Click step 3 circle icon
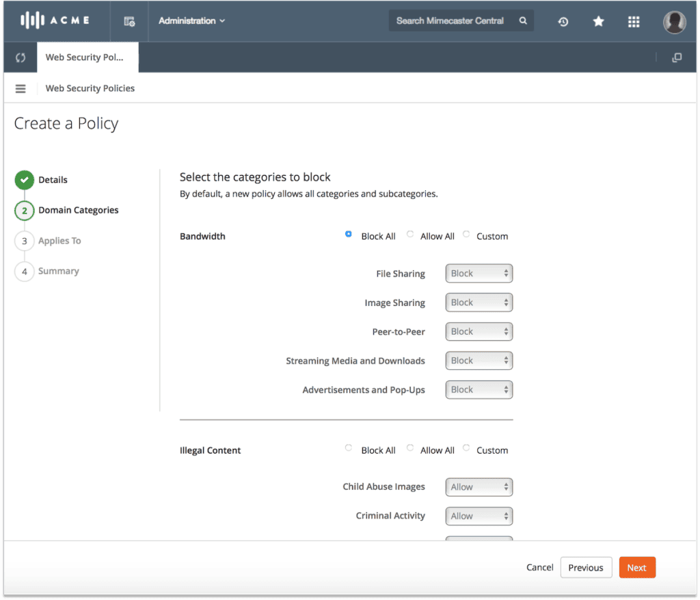700x600 pixels. pyautogui.click(x=25, y=241)
